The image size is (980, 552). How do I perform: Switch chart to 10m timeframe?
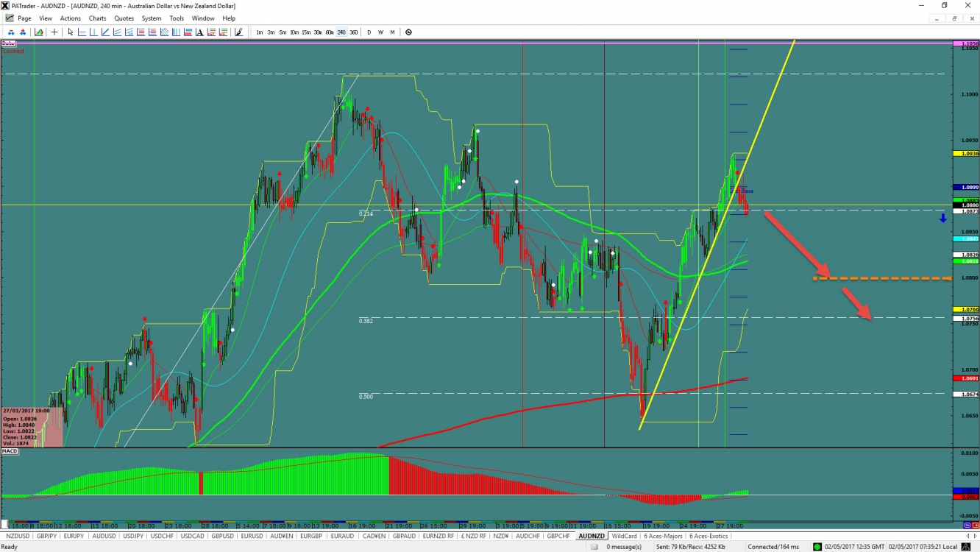[x=294, y=32]
